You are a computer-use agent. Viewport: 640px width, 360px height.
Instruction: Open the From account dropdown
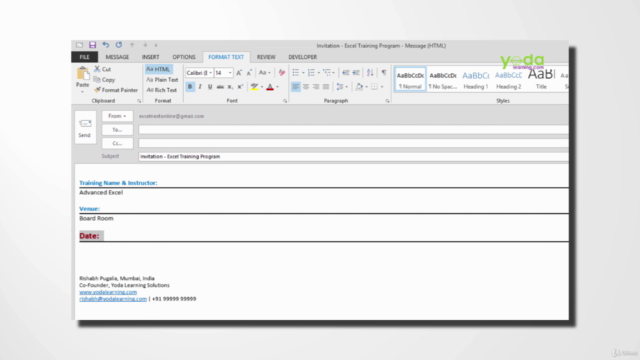click(117, 116)
